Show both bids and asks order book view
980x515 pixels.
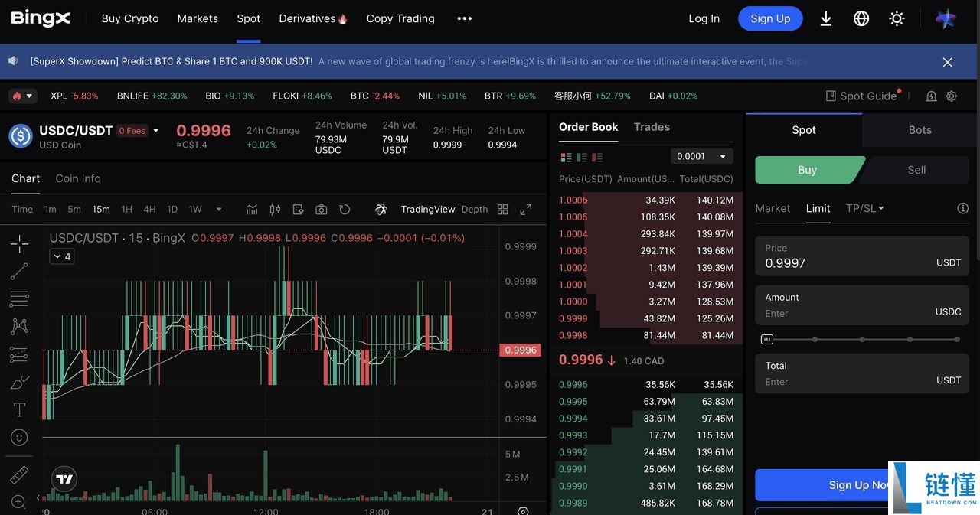click(x=567, y=157)
